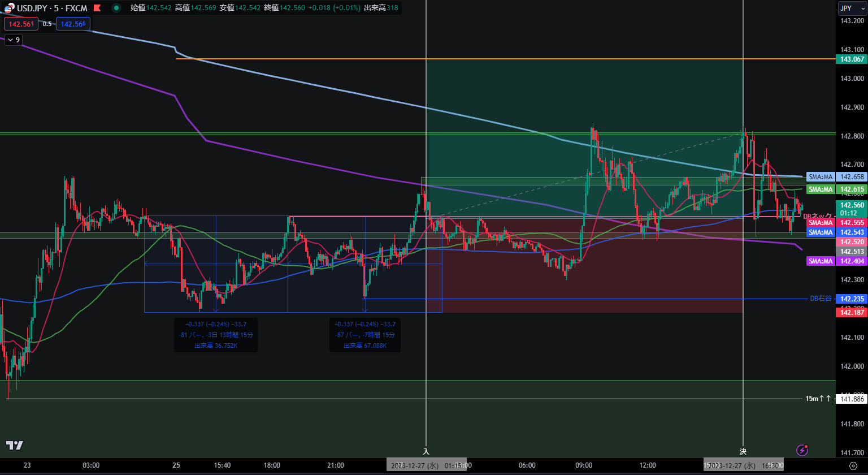Click the orange 143.067 price level label
868x475 pixels.
pyautogui.click(x=851, y=59)
